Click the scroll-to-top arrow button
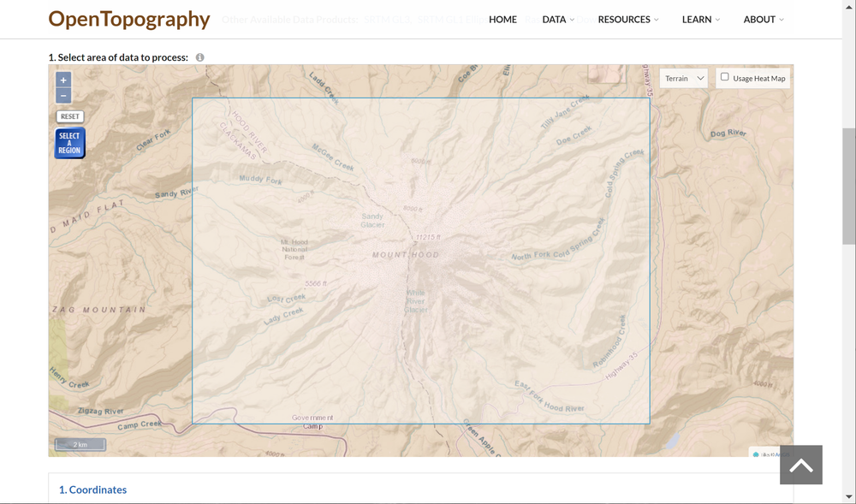856x504 pixels. point(801,465)
